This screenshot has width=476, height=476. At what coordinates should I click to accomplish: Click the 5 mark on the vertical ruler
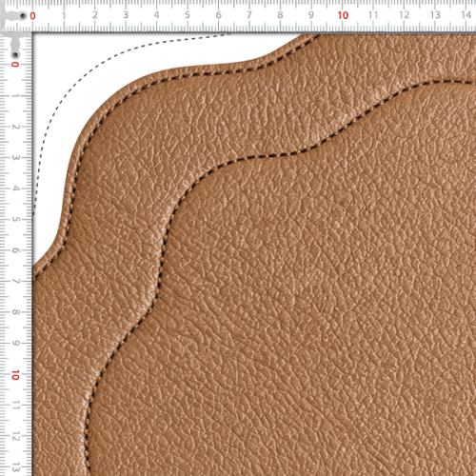coord(15,219)
